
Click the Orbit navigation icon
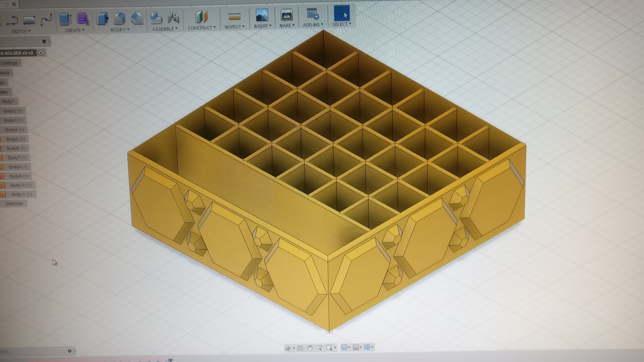point(288,348)
